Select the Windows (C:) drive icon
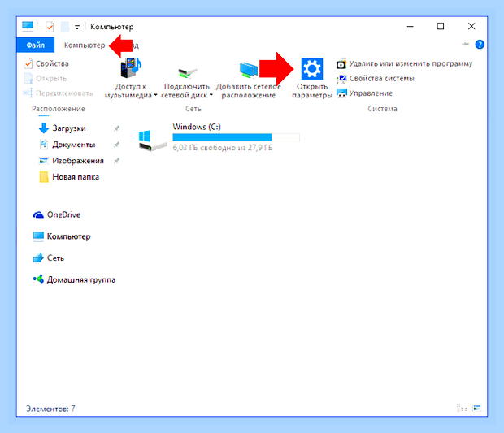This screenshot has height=433, width=504. [x=153, y=140]
